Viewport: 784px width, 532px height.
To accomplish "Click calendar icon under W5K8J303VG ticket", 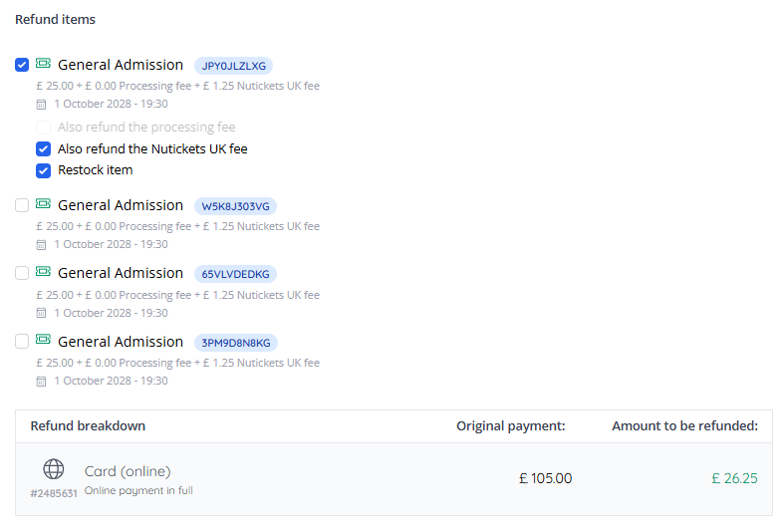I will tap(41, 244).
